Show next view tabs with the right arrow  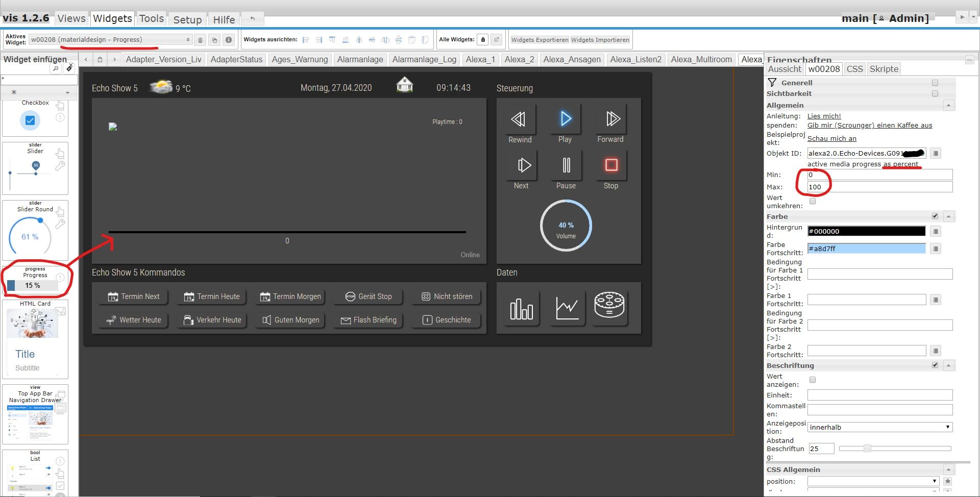click(115, 60)
